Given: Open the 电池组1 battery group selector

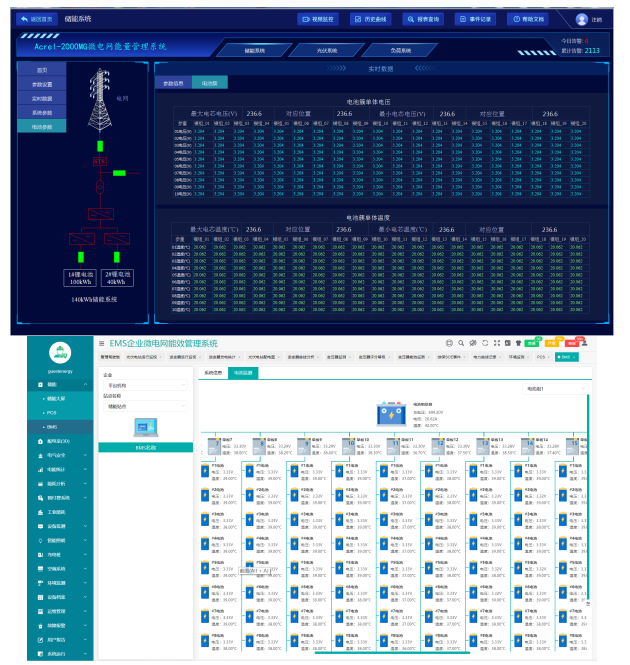Looking at the screenshot, I should (x=550, y=388).
